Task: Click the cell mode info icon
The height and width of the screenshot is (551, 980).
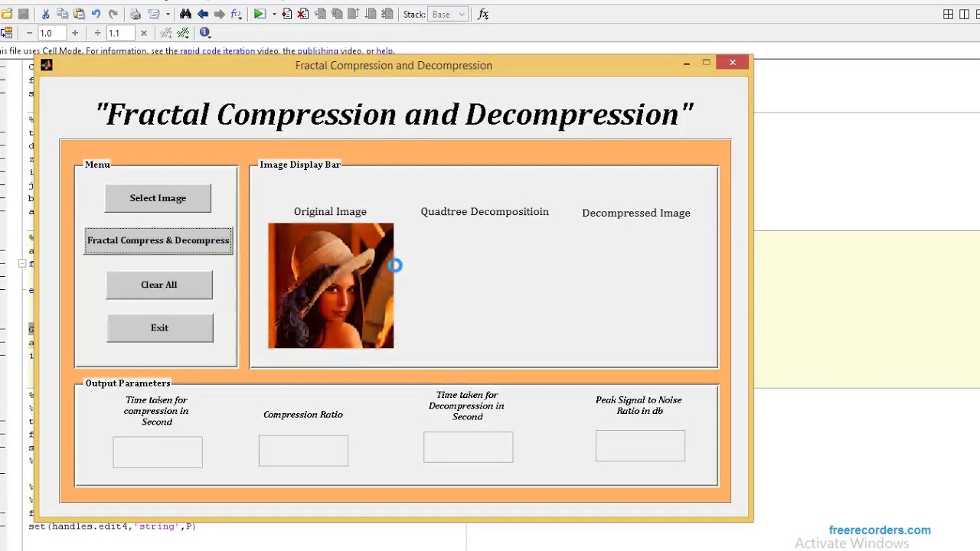Action: point(204,33)
